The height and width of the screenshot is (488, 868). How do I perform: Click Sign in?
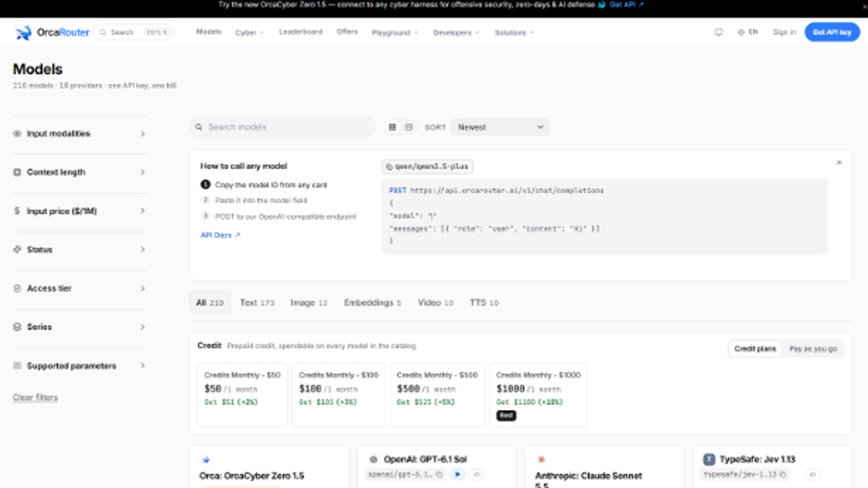coord(785,32)
